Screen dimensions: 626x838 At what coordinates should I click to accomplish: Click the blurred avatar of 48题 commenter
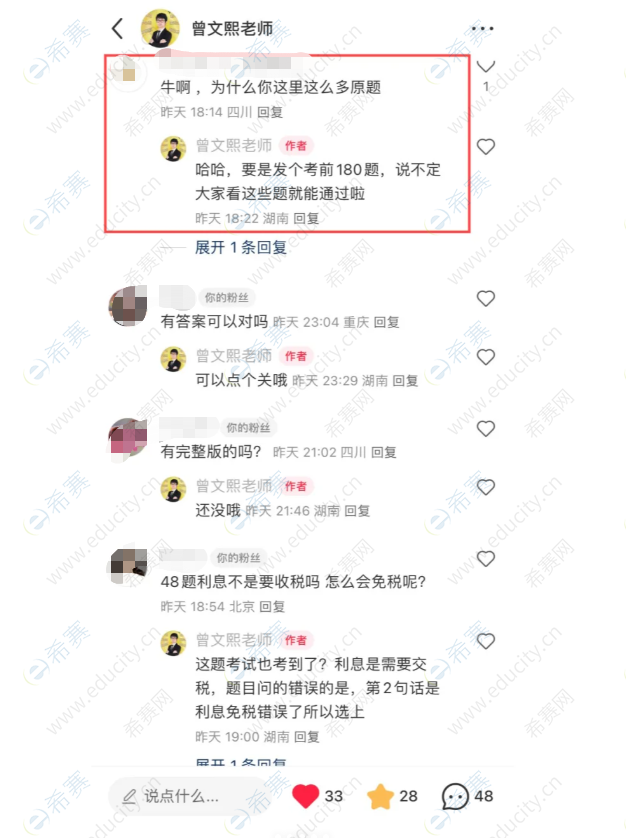128,567
